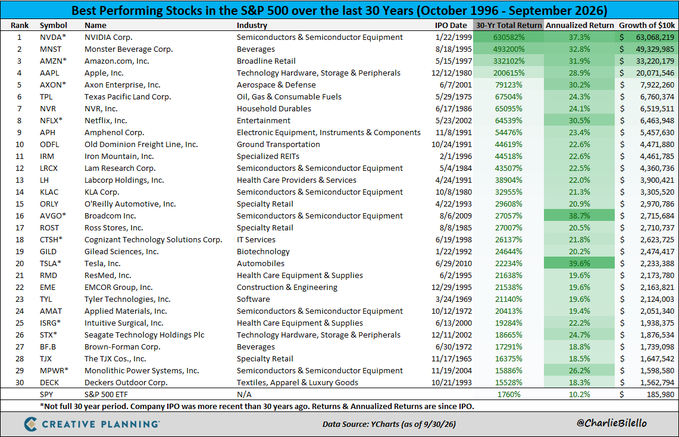Click the Best Performing Stocks title
This screenshot has width=679, height=437.
point(339,10)
